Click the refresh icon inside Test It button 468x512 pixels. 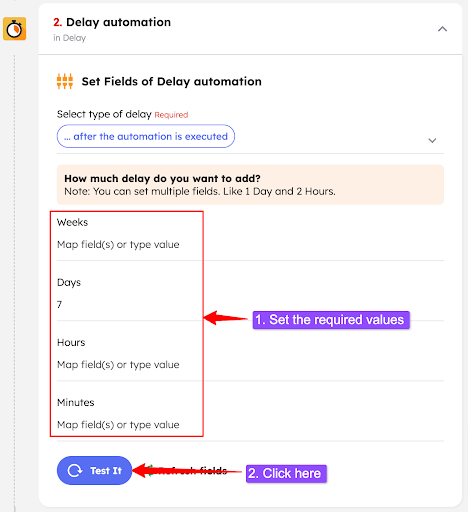(x=74, y=471)
